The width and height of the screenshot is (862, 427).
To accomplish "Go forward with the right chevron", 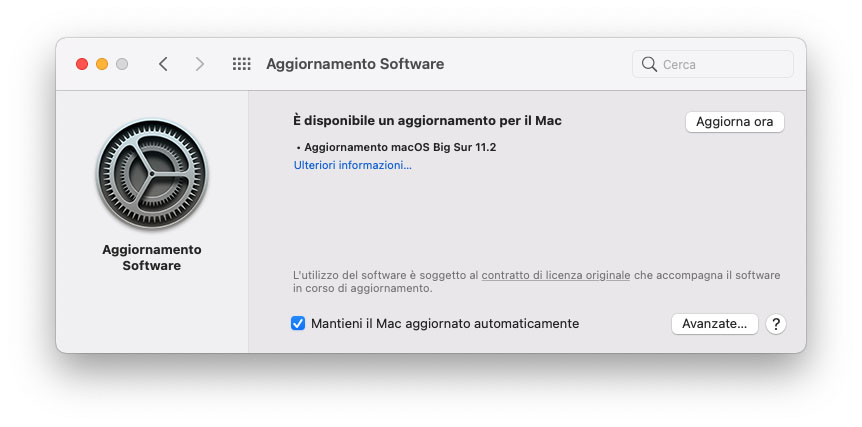I will coord(200,64).
